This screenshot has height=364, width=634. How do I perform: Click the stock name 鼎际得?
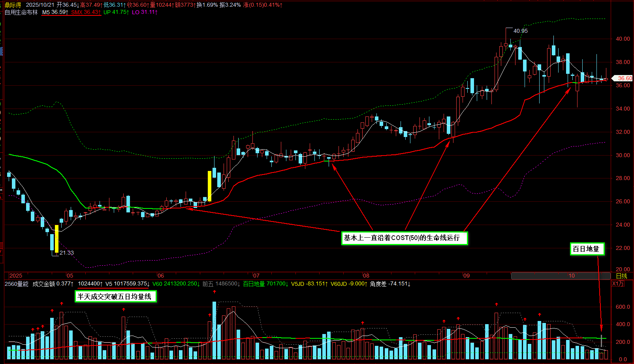(x=13, y=5)
